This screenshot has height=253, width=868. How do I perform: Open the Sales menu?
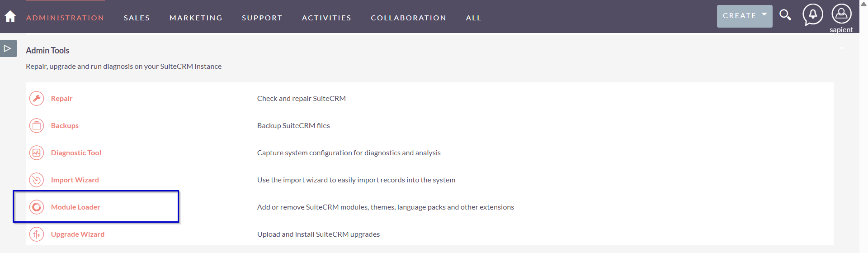pos(137,18)
